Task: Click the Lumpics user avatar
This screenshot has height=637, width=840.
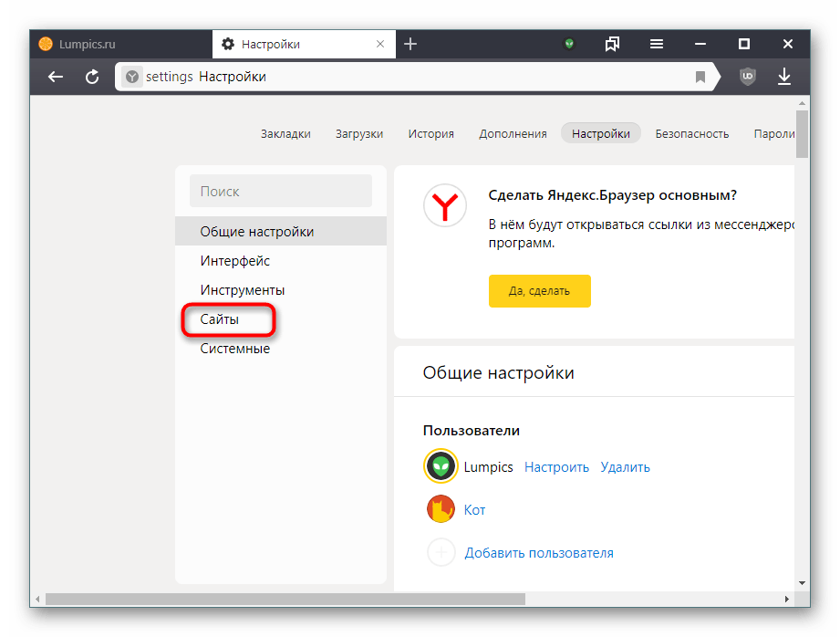Action: click(441, 466)
